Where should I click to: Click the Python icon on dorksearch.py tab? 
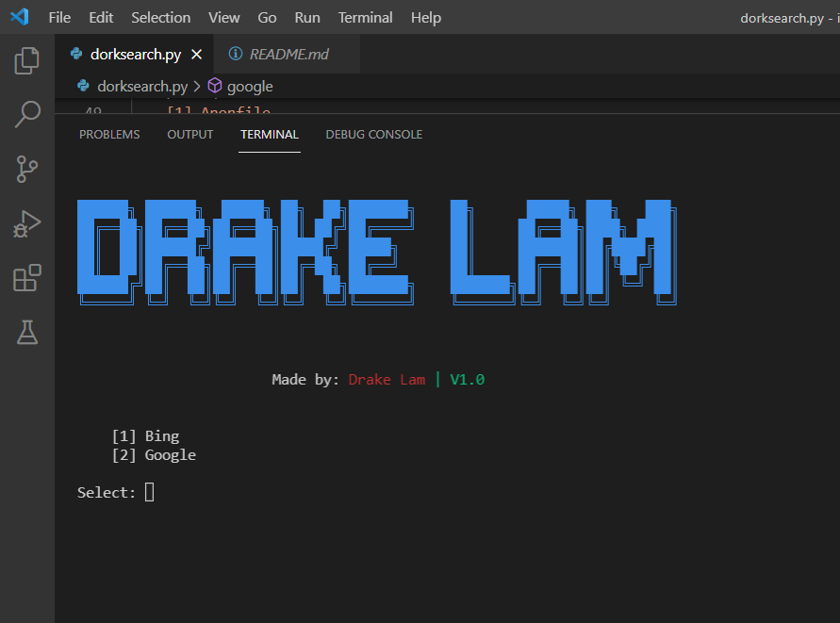76,54
